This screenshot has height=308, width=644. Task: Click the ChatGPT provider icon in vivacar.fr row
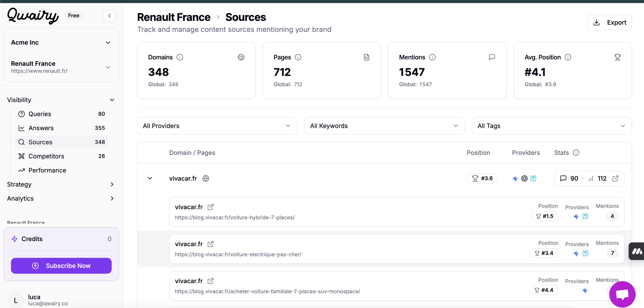(524, 178)
